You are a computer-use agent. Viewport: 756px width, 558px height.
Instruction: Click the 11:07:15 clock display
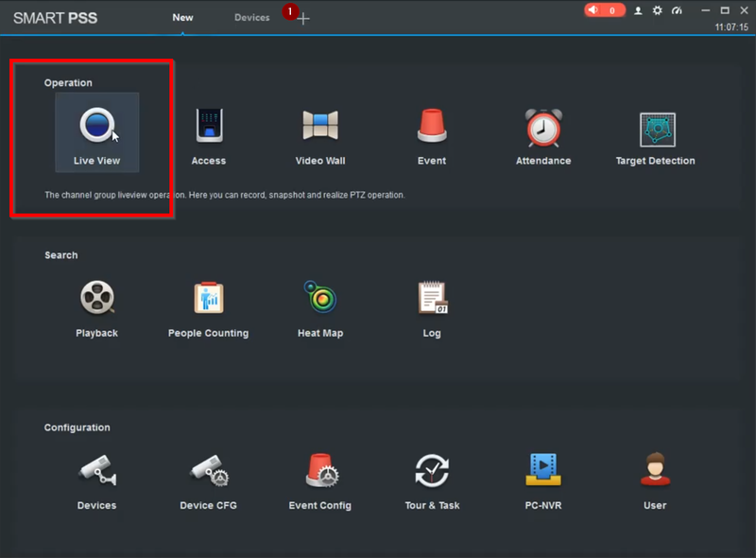point(731,27)
